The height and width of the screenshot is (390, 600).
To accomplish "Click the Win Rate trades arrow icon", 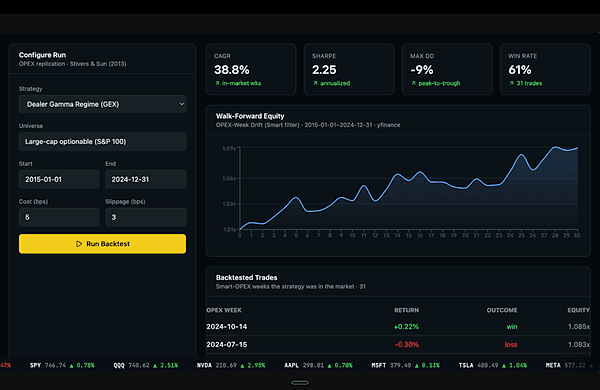I will 512,83.
